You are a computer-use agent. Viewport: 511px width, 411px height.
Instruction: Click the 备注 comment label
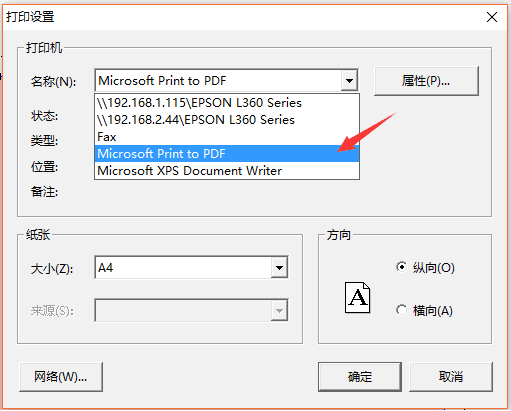click(x=44, y=192)
